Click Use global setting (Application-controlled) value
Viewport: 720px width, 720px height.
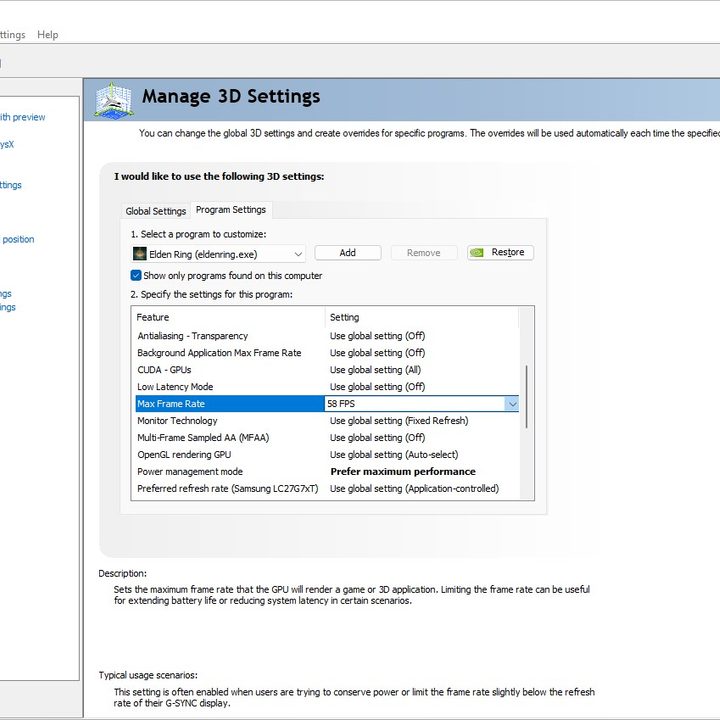pyautogui.click(x=414, y=489)
